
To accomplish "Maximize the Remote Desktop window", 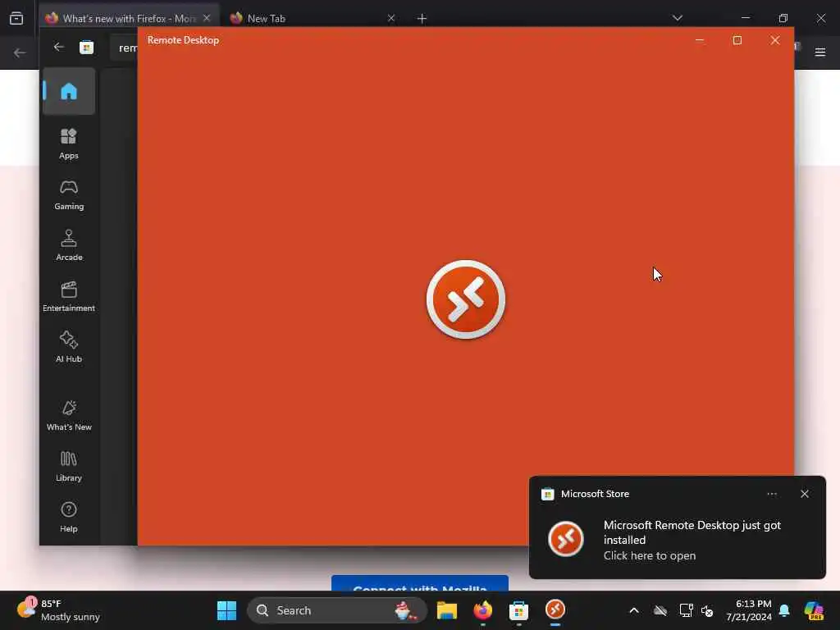I will point(737,40).
